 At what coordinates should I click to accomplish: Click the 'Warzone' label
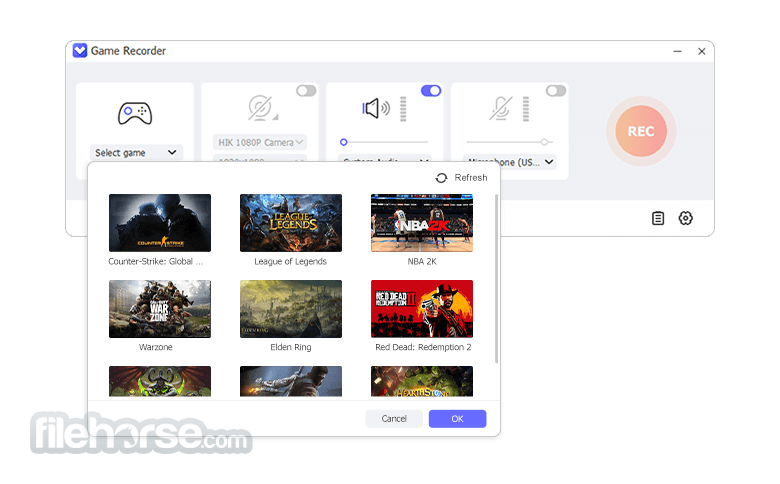pos(156,347)
